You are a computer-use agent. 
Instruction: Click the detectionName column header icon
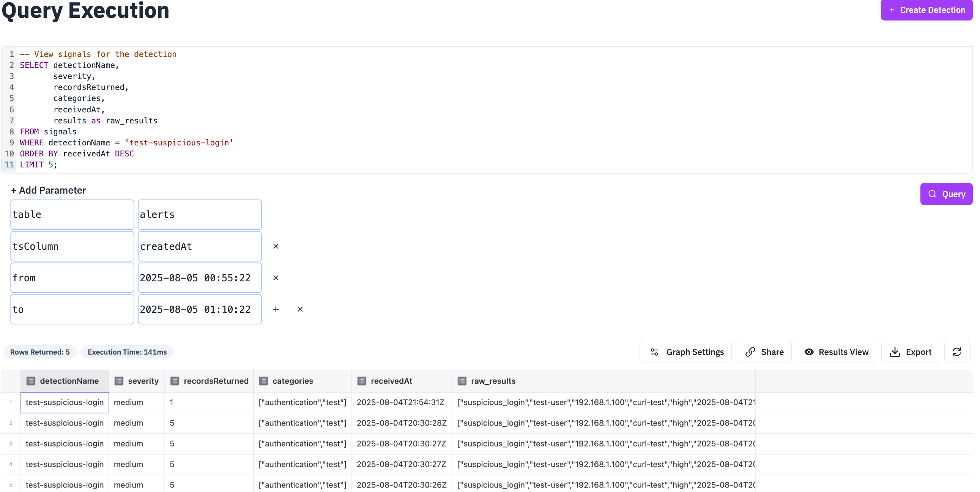click(31, 381)
